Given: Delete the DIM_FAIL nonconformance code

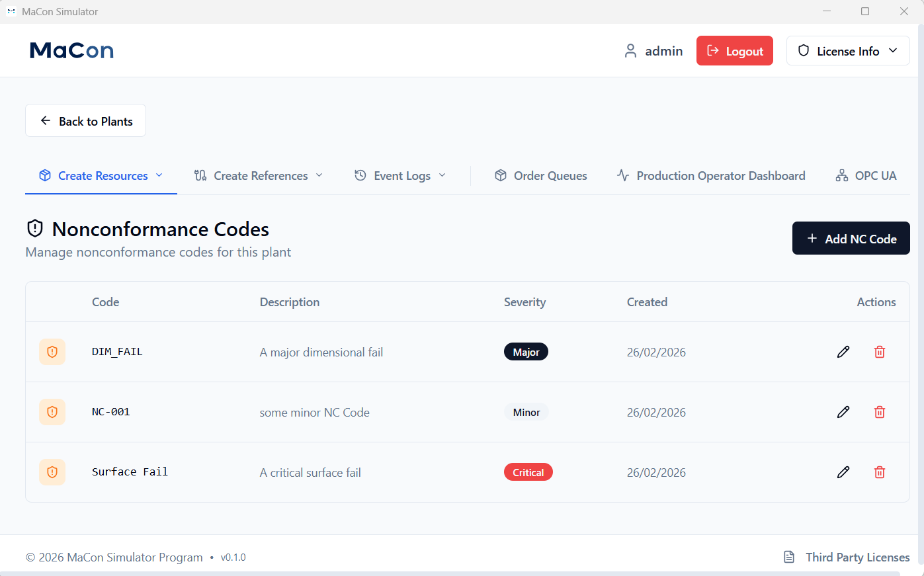Looking at the screenshot, I should [x=879, y=352].
